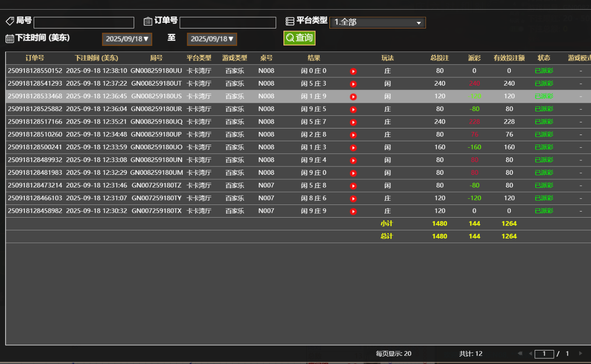Play replay for order 250918128550152

(x=353, y=71)
